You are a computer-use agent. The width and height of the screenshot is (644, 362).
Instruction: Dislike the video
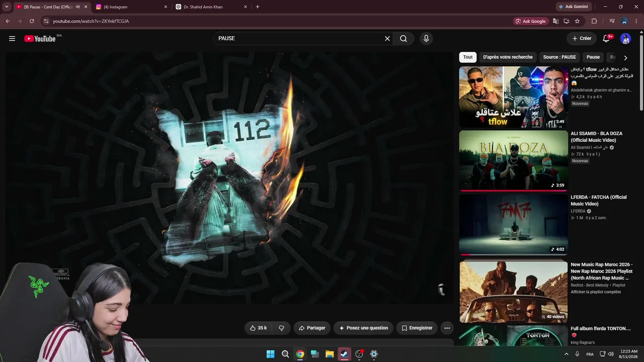click(x=282, y=328)
